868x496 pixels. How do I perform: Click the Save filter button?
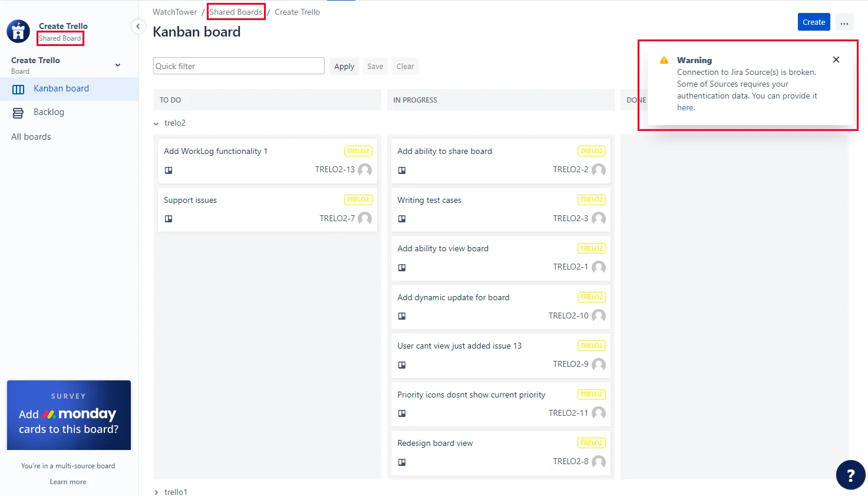[x=375, y=67]
